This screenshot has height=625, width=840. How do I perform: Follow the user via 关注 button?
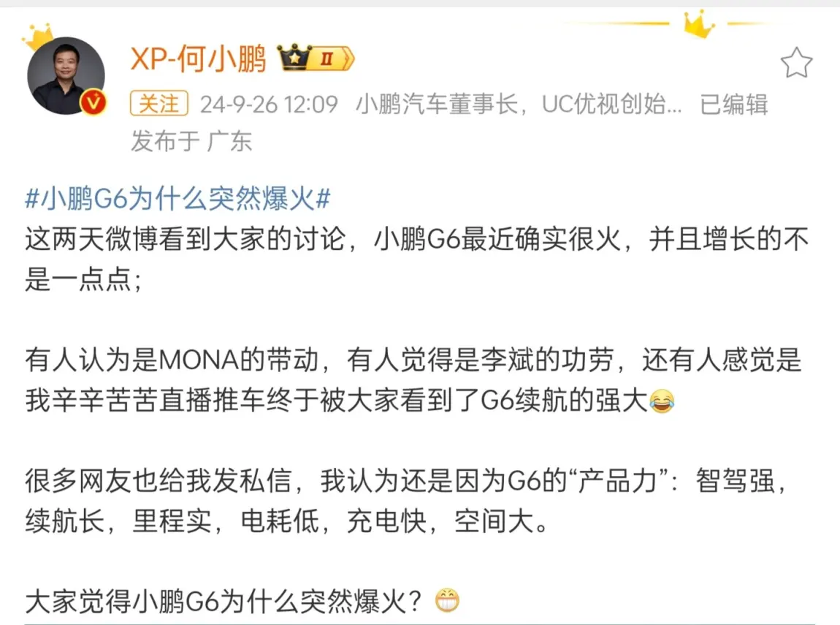tap(159, 104)
